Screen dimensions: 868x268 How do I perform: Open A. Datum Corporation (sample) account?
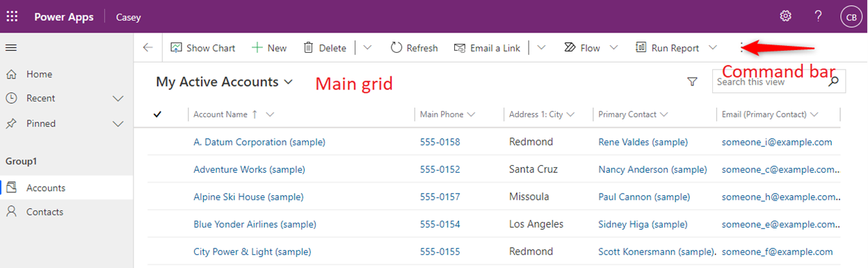pyautogui.click(x=259, y=142)
